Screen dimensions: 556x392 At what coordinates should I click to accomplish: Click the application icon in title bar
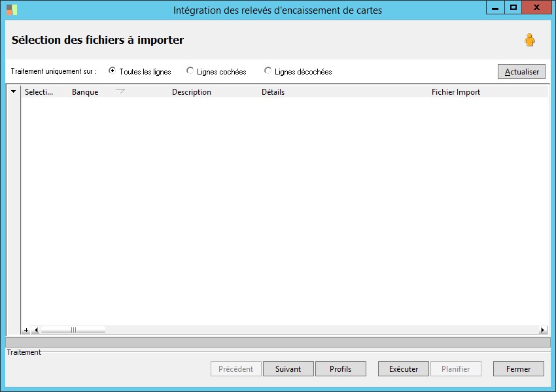[x=12, y=10]
